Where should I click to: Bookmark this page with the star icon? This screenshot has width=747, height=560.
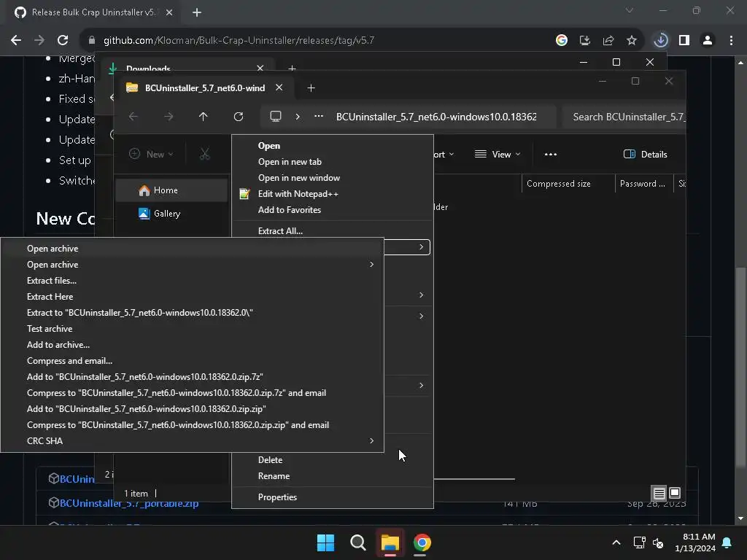632,41
